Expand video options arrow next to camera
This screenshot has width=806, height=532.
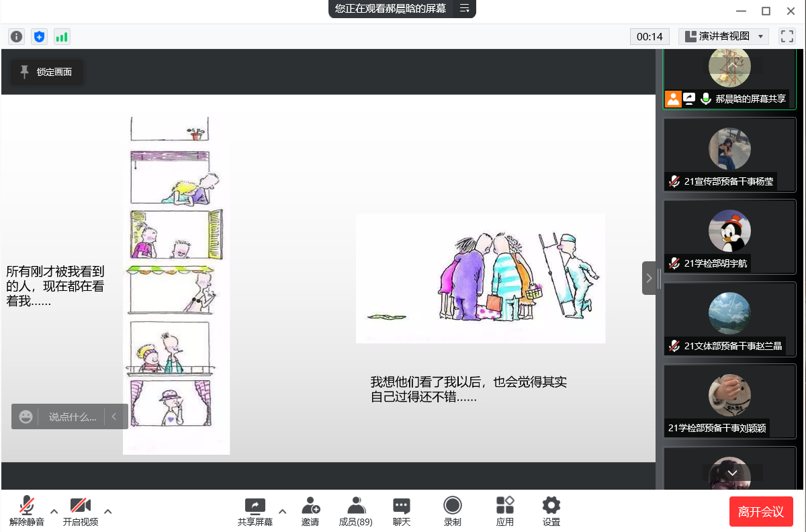point(107,511)
